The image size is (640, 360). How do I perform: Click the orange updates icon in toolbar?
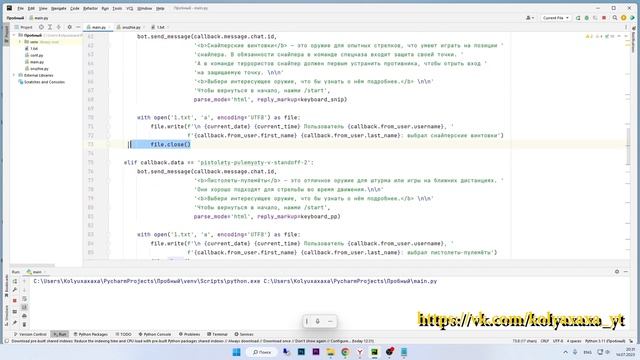(x=623, y=18)
